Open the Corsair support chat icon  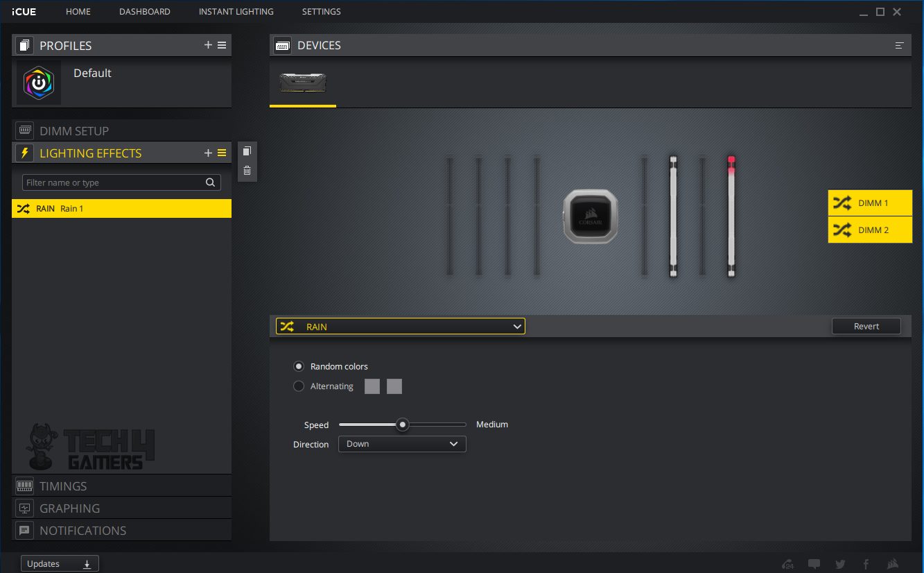pos(814,564)
